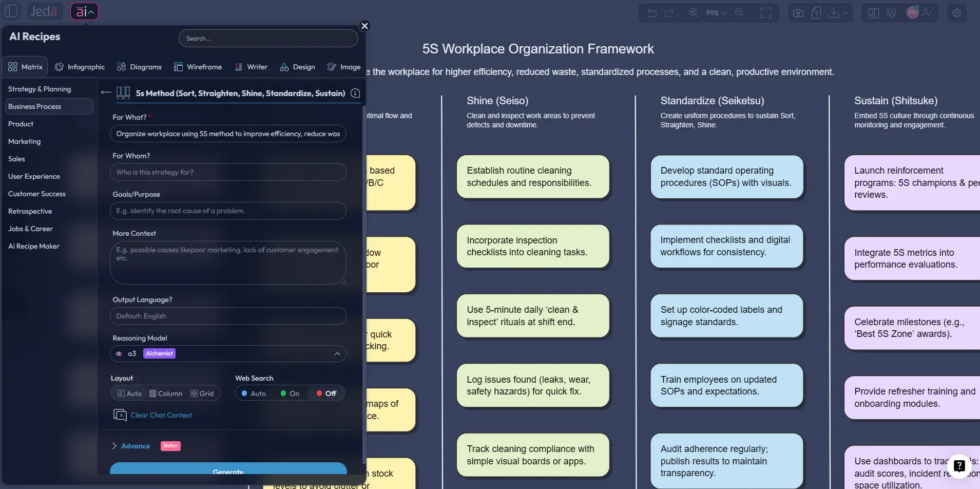Collapse the ai recipes menu button
This screenshot has width=980, height=489.
[84, 11]
